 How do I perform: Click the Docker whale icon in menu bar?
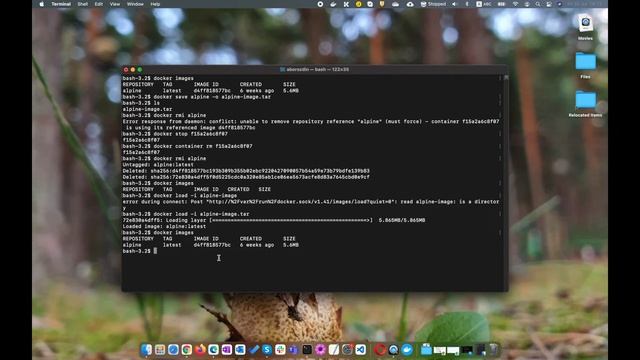(333, 4)
